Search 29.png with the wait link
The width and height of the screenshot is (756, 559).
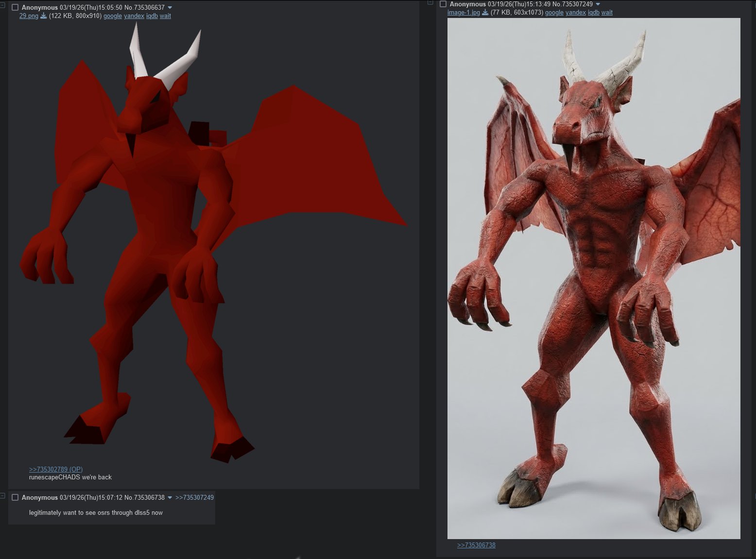pos(165,16)
